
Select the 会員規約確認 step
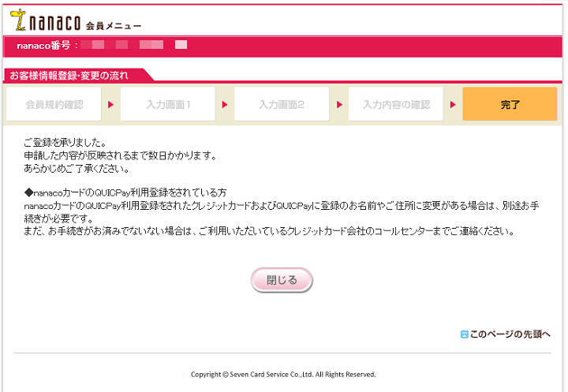click(x=54, y=104)
